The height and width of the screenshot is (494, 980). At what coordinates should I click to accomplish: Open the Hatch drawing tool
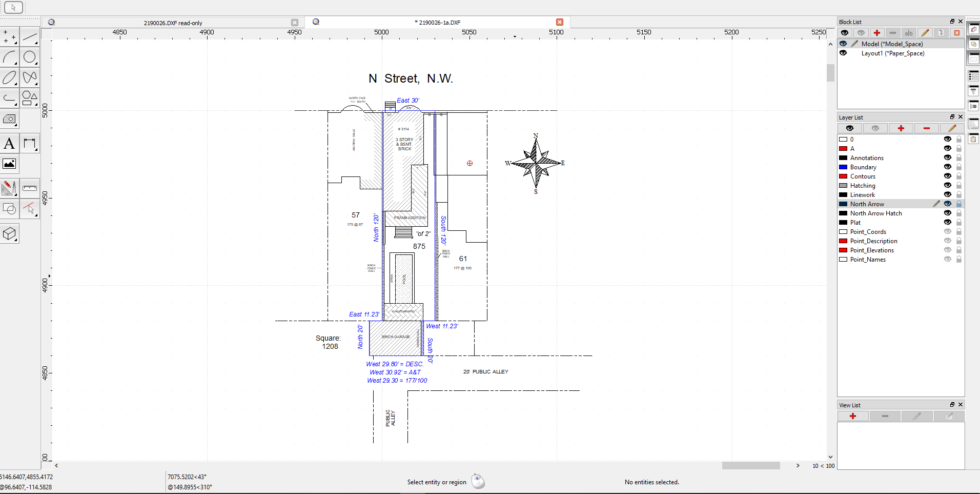point(9,120)
